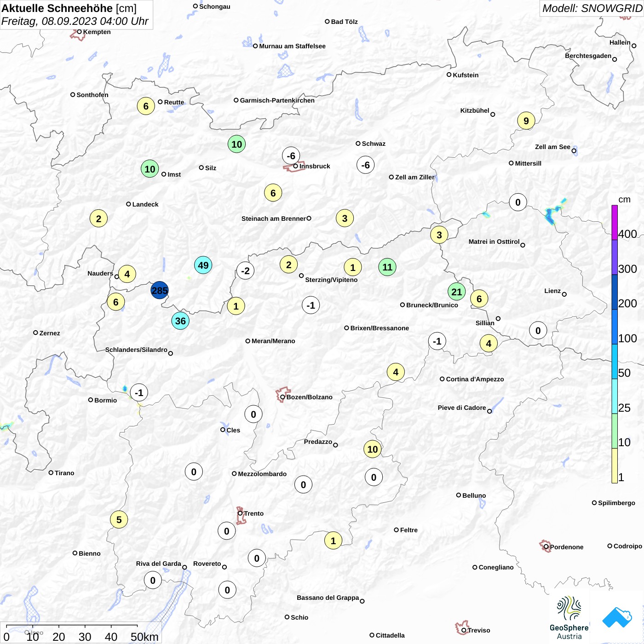Image resolution: width=644 pixels, height=644 pixels.
Task: Click 0 marker near Riva del Garda
Action: (x=153, y=580)
